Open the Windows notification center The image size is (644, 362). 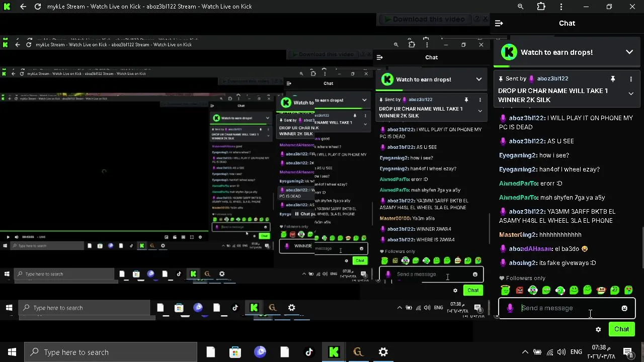(x=628, y=352)
